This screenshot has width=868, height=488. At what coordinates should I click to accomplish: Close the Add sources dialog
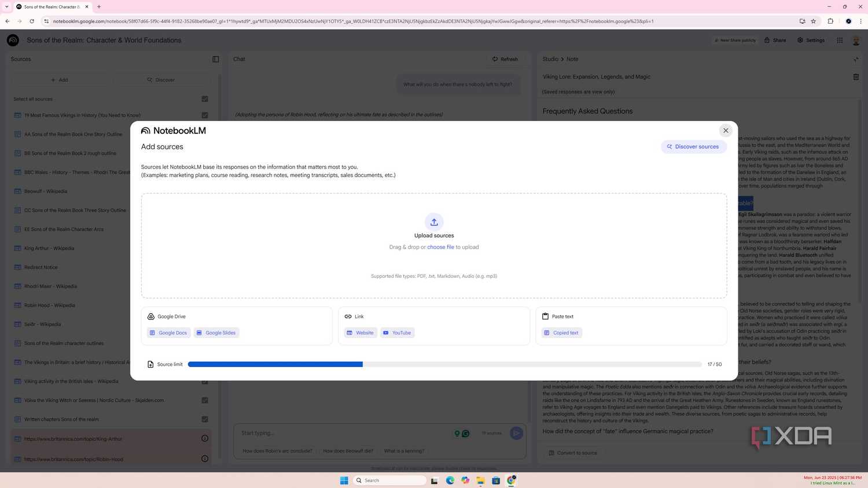(726, 130)
